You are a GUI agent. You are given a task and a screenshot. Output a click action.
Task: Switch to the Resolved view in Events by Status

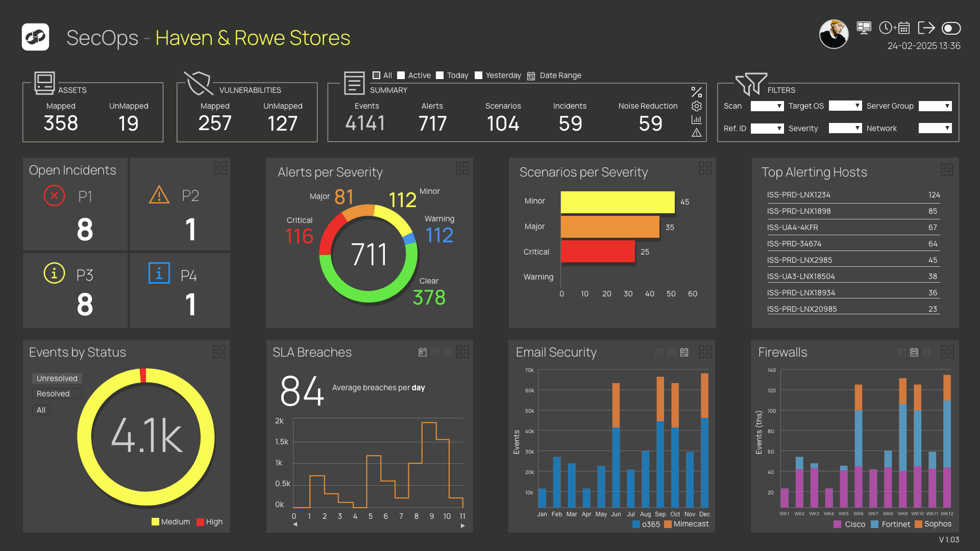pos(56,393)
